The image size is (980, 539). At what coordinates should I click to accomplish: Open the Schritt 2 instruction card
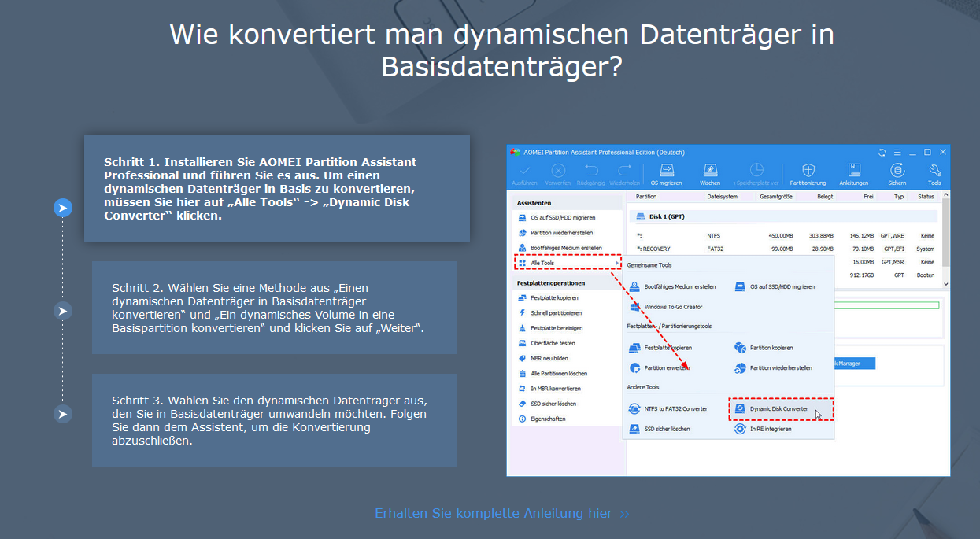275,308
